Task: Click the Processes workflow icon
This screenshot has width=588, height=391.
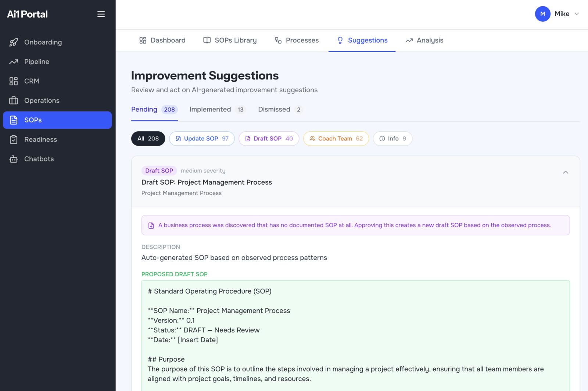Action: 278,40
